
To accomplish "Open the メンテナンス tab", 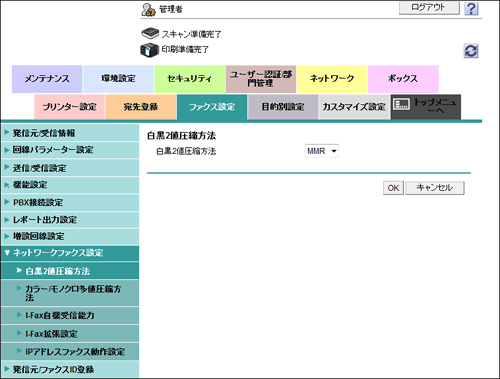I will point(47,79).
